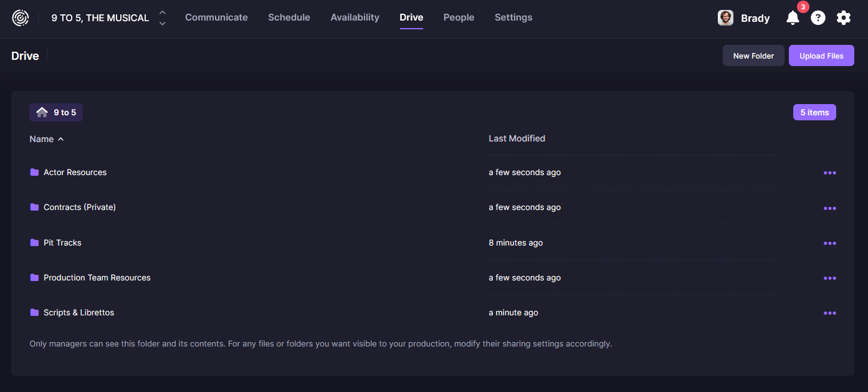868x392 pixels.
Task: Open the help question mark icon
Action: (818, 18)
